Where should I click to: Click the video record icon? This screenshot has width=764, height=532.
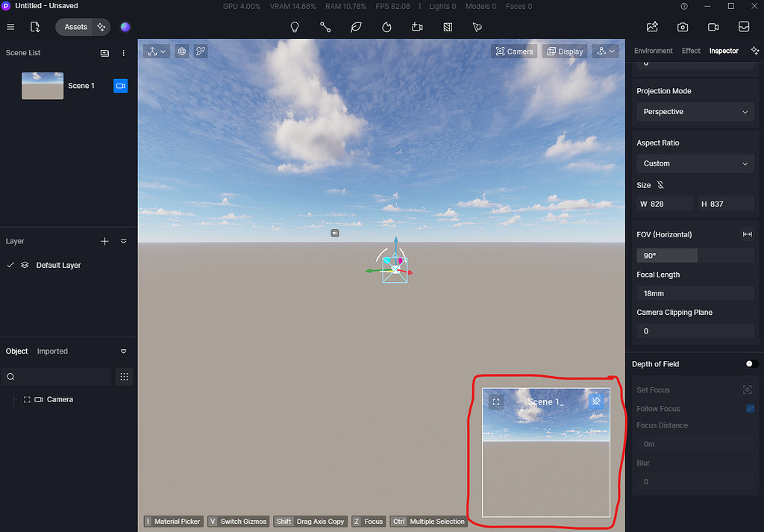tap(713, 27)
